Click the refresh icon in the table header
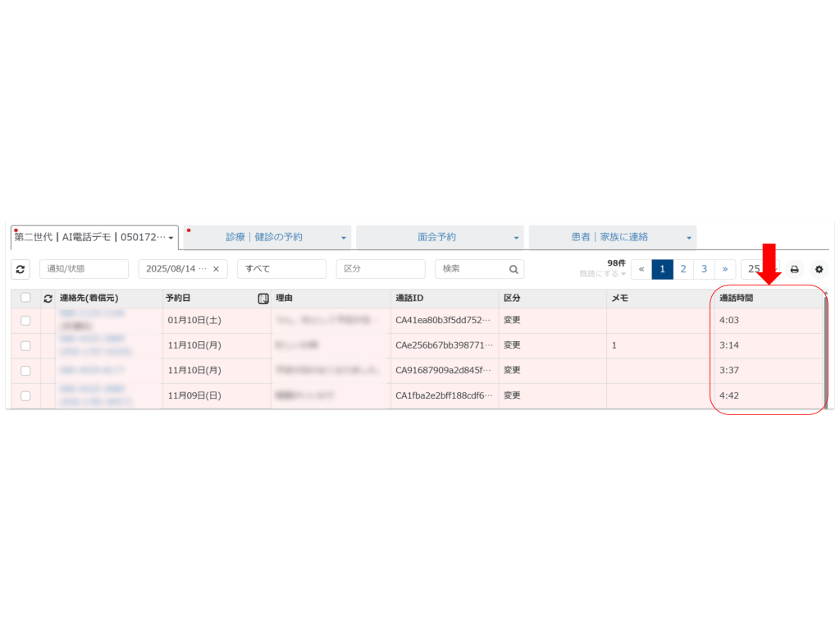This screenshot has width=840, height=630. pyautogui.click(x=48, y=299)
